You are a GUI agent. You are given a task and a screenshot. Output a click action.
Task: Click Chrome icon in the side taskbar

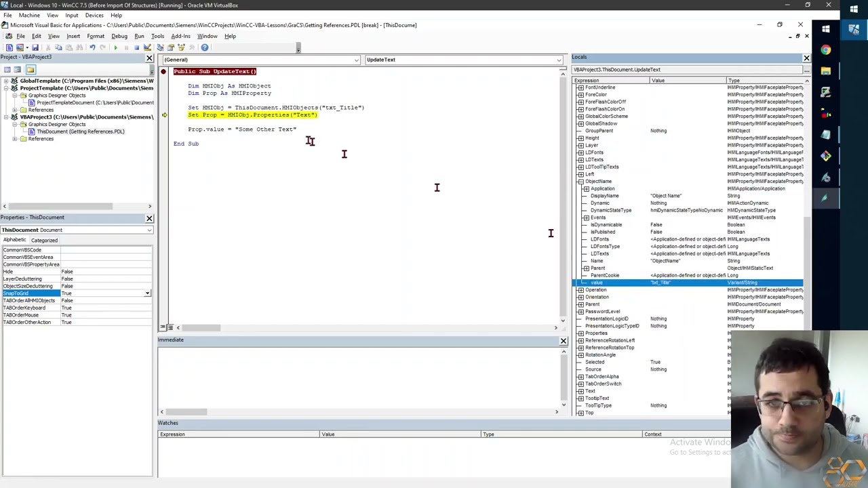point(825,50)
